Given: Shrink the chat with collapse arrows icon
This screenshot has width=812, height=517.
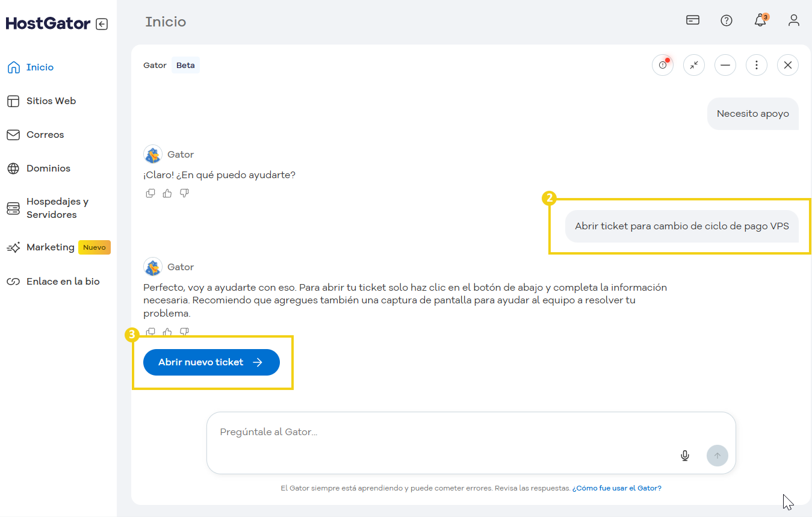Looking at the screenshot, I should click(x=693, y=64).
